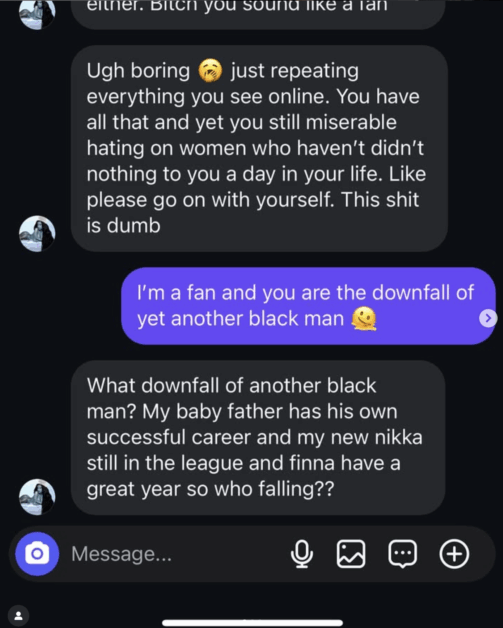Select the 'Ugh boring' message bubble
The width and height of the screenshot is (503, 628).
pos(259,149)
